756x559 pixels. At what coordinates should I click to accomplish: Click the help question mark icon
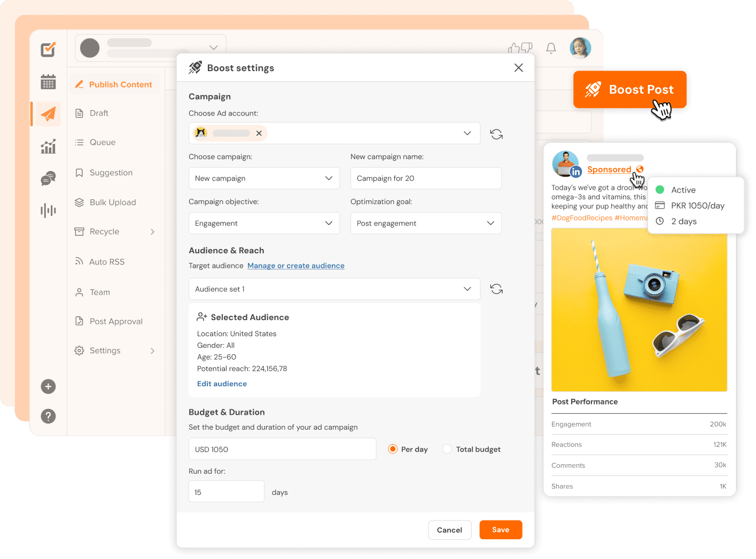click(x=48, y=416)
